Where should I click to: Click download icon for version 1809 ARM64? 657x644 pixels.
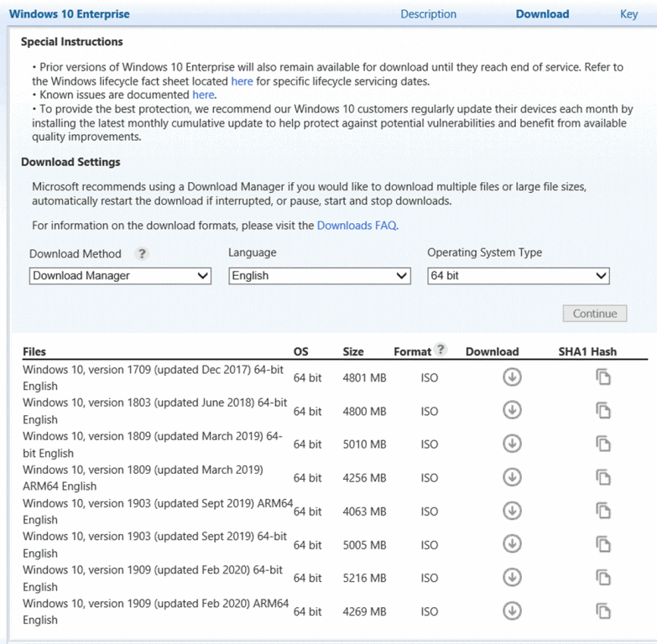pos(512,477)
